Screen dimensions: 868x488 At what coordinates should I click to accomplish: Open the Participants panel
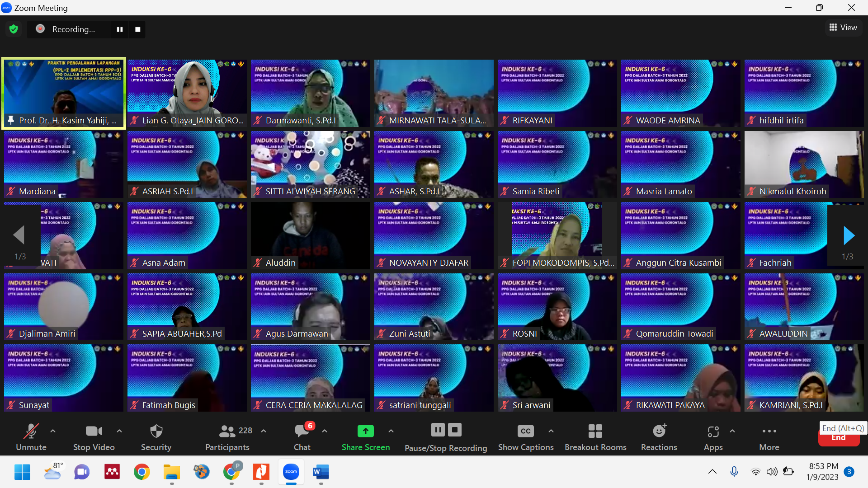(227, 432)
